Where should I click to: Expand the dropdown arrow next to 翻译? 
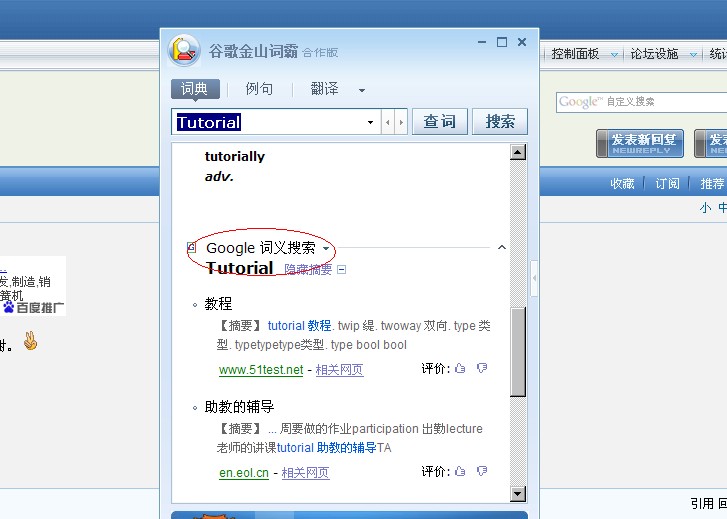[362, 90]
